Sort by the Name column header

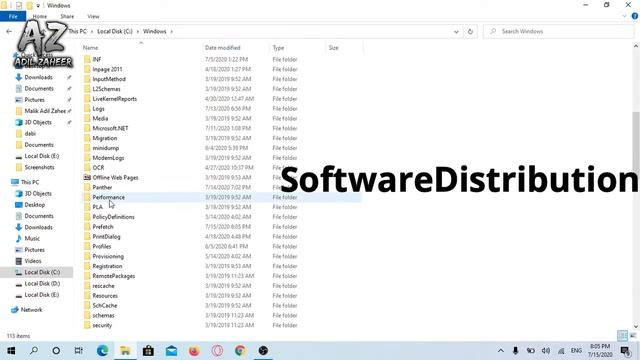[91, 48]
